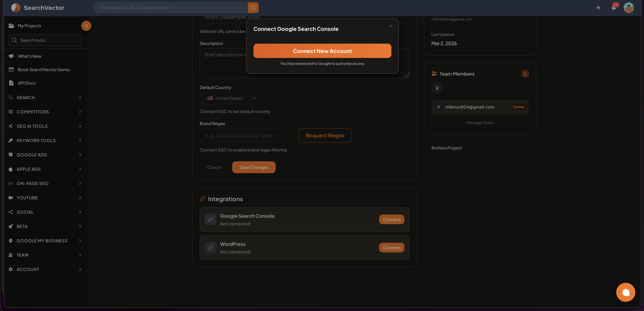Click the Request Regex button
This screenshot has height=311, width=644.
point(325,135)
